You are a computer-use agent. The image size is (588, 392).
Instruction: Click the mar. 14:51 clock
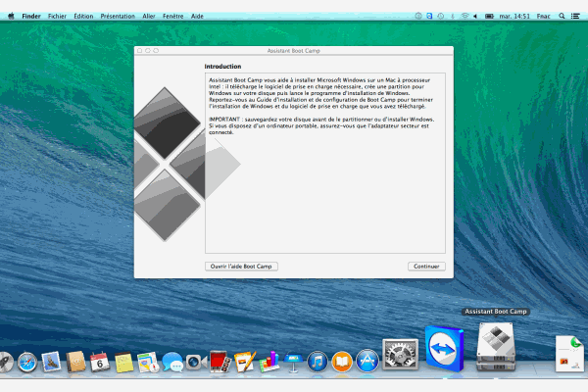coord(514,16)
